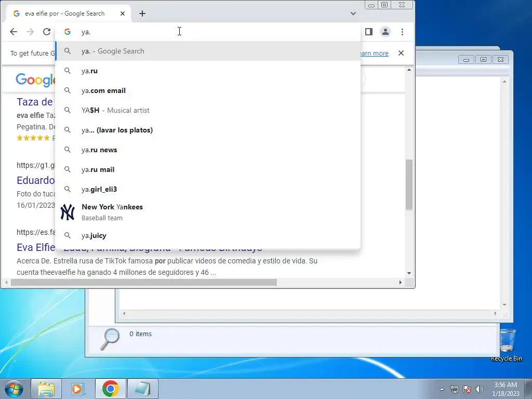
Task: Click Explorer horizontal scroll-right arrow
Action: (x=495, y=313)
